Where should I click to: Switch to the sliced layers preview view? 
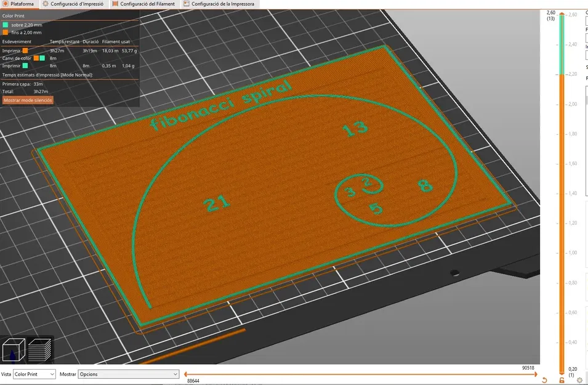[x=40, y=350]
